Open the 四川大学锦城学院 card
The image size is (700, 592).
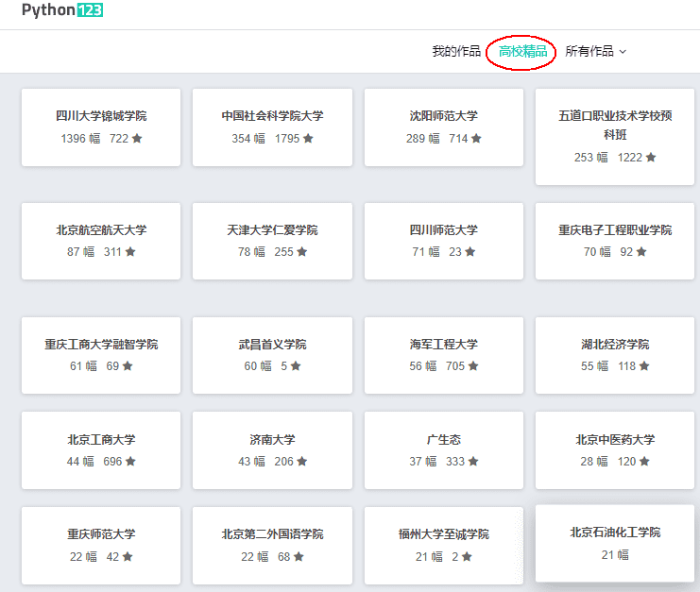click(101, 127)
